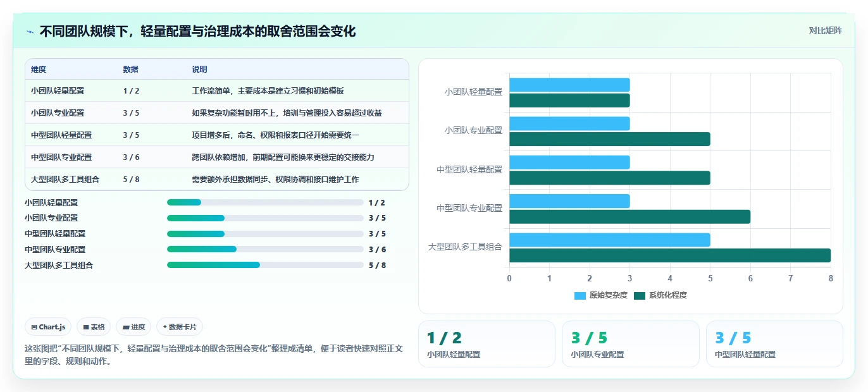Click the blue chart bar for 大型团队多工具组合

(610, 240)
